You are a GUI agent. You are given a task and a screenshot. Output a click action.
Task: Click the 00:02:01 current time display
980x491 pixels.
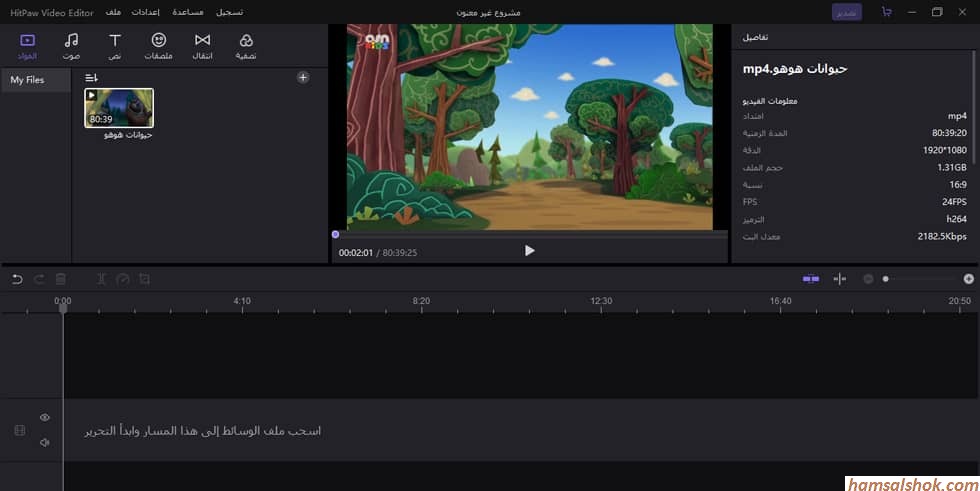pyautogui.click(x=356, y=253)
